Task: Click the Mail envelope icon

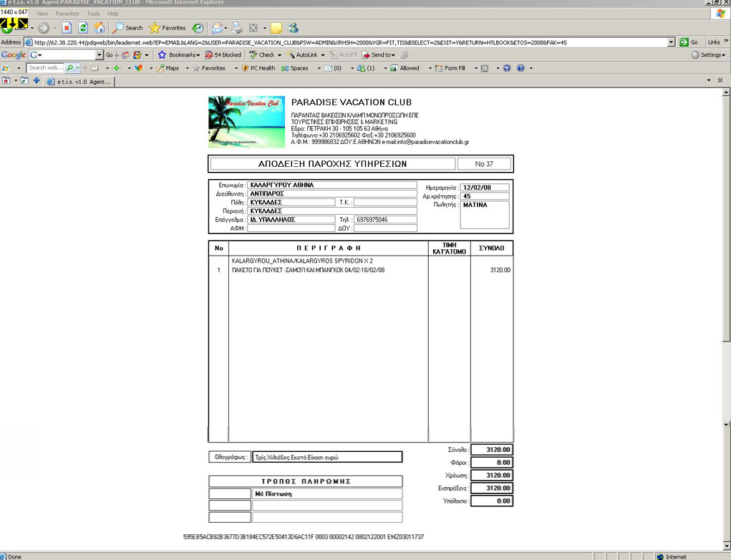Action: (x=217, y=28)
